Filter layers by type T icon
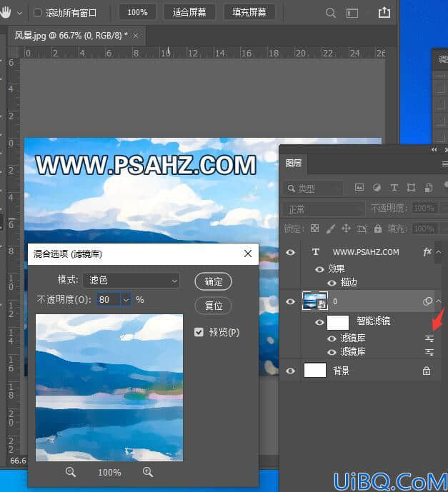Viewport: 448px width, 492px height. coord(394,188)
